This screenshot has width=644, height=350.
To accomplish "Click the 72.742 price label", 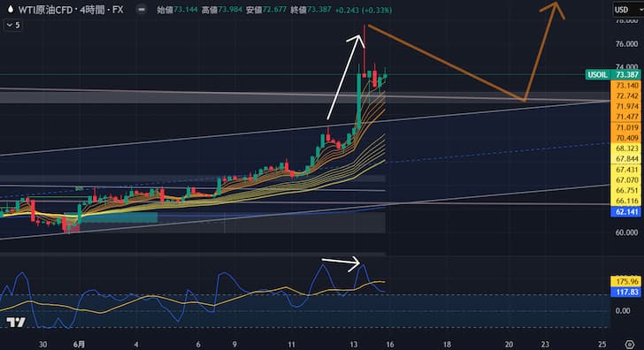I will click(x=626, y=96).
